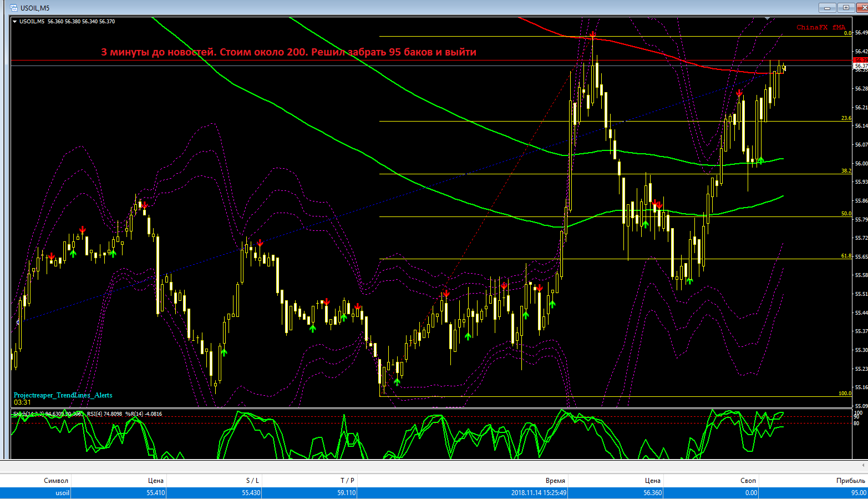868x499 pixels.
Task: Select the red Russian annotation text on chart
Action: point(288,52)
